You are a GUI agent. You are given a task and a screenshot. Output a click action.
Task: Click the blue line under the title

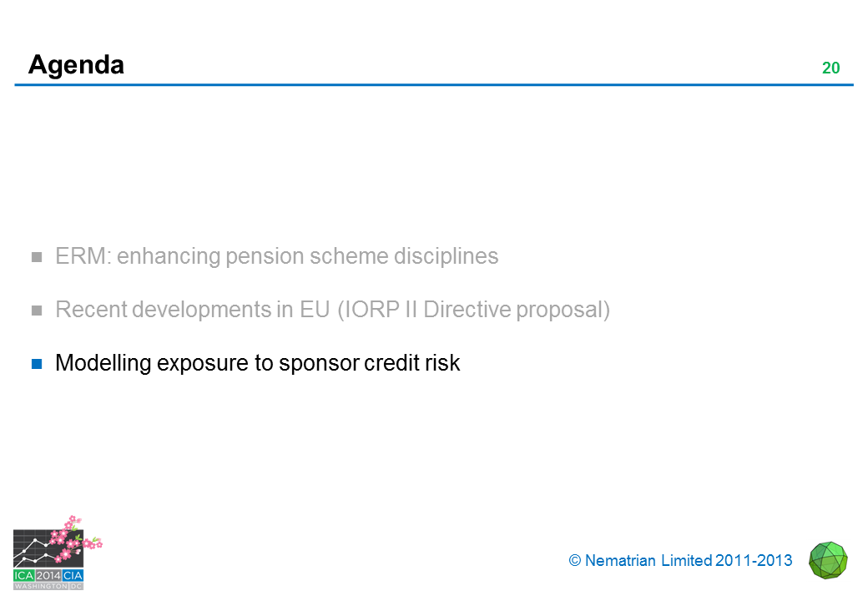click(434, 84)
